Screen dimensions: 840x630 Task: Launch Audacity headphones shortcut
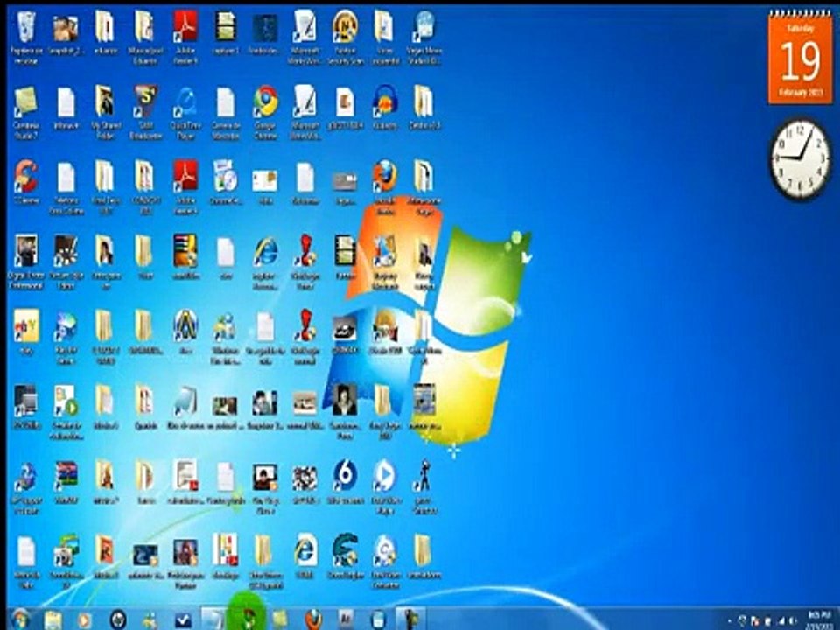tap(385, 107)
